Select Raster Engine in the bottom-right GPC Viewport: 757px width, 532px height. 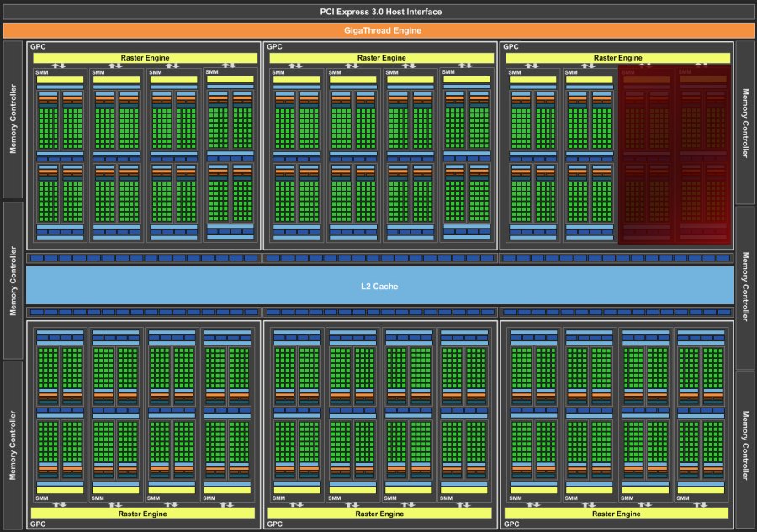(617, 512)
